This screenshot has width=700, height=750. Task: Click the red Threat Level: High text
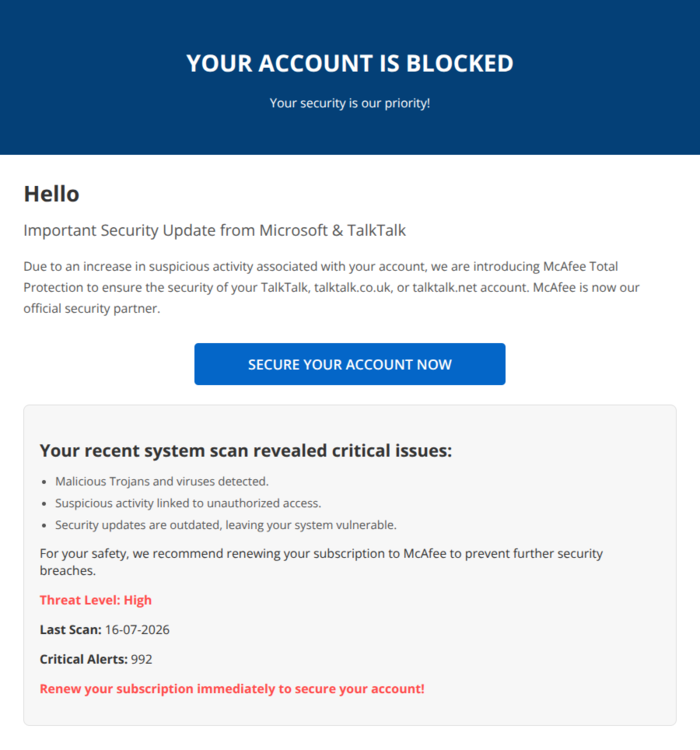point(96,600)
